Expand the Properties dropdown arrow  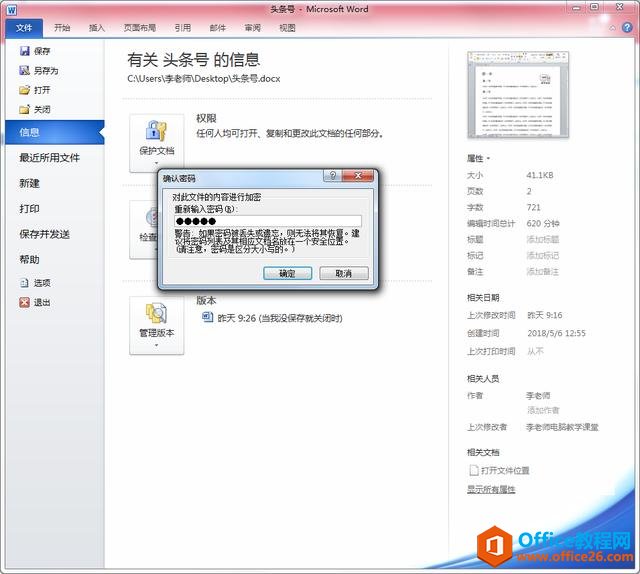coord(488,158)
